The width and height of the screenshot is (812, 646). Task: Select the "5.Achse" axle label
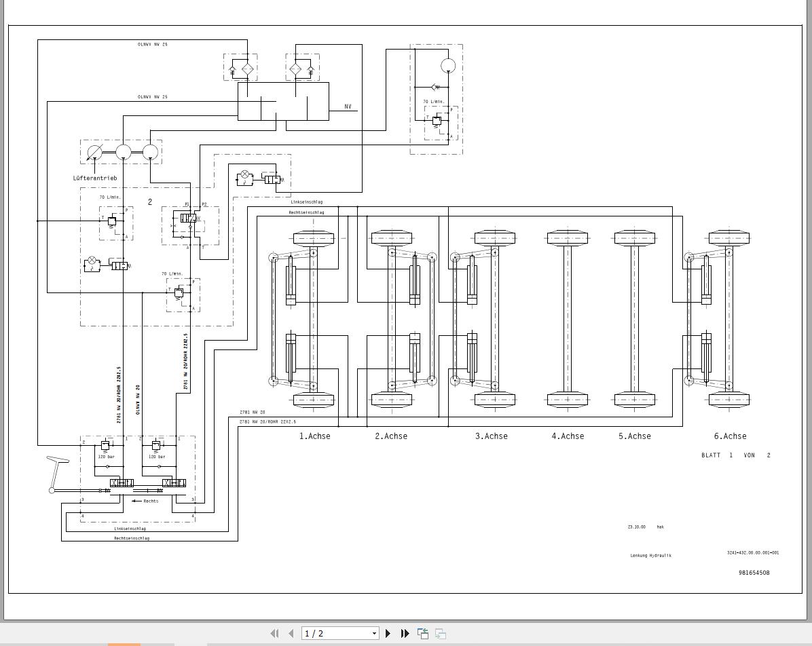click(634, 436)
